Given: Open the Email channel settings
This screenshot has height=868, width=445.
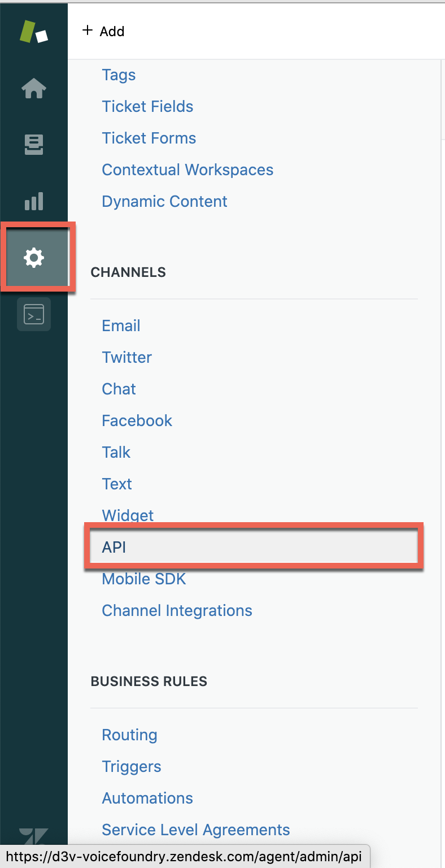Looking at the screenshot, I should 121,326.
